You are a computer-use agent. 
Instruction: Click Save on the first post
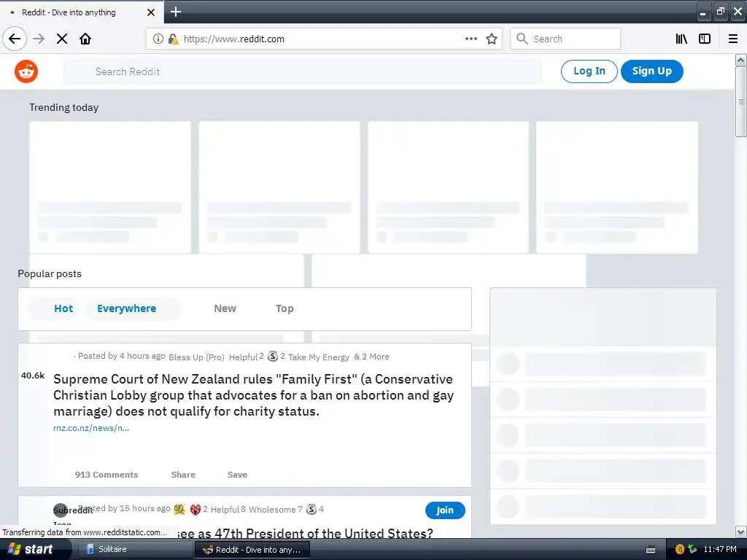237,475
